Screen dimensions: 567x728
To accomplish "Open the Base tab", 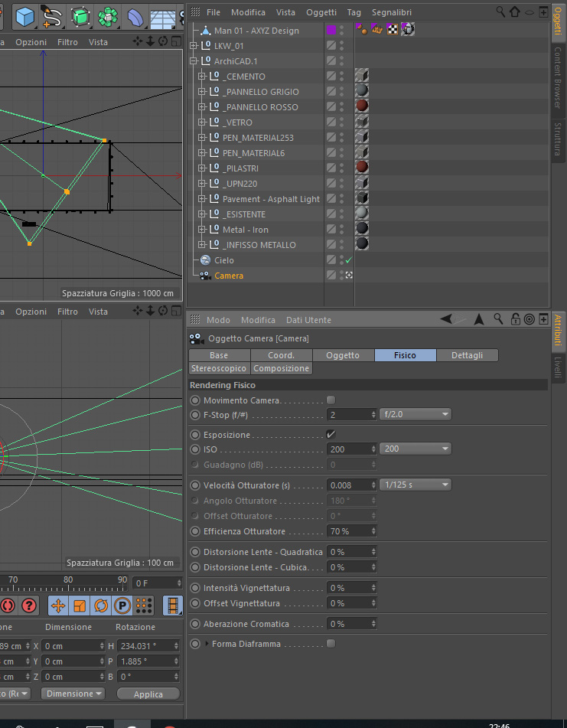I will [219, 355].
